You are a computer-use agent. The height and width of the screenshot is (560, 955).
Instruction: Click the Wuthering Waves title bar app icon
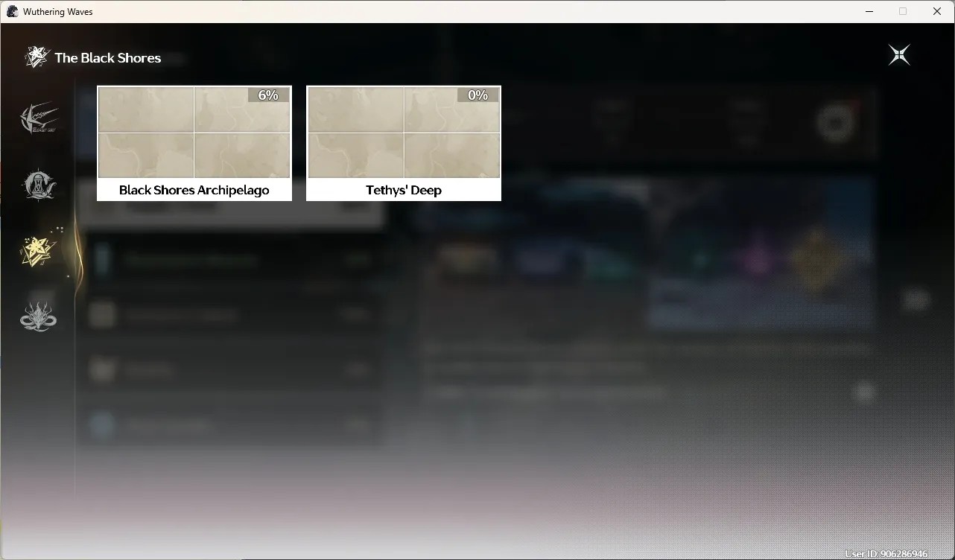tap(12, 11)
